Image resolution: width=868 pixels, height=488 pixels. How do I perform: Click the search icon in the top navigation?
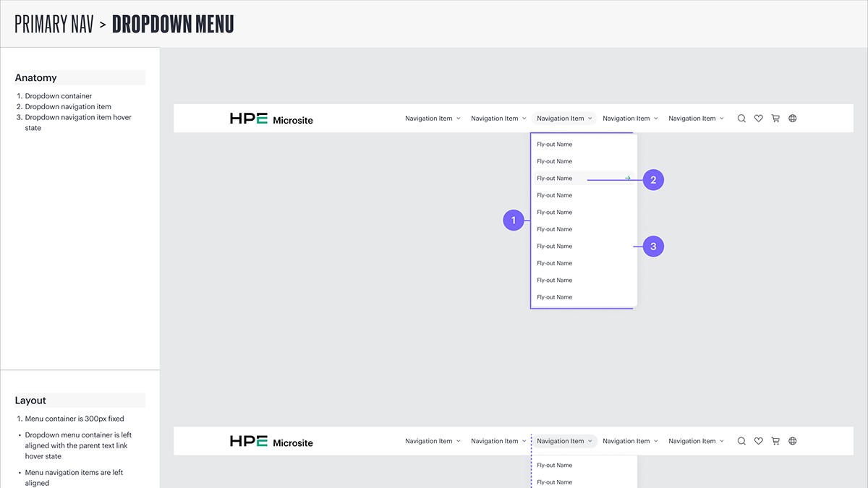click(x=741, y=118)
